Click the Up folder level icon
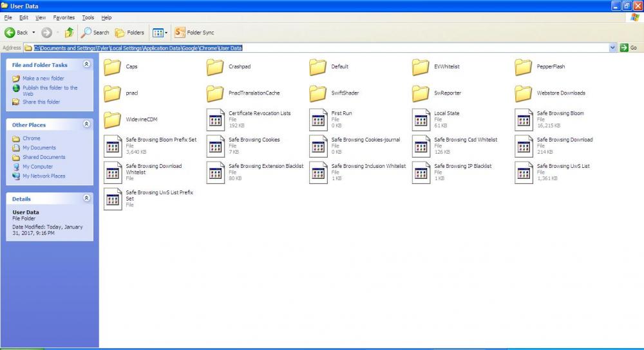 point(69,32)
